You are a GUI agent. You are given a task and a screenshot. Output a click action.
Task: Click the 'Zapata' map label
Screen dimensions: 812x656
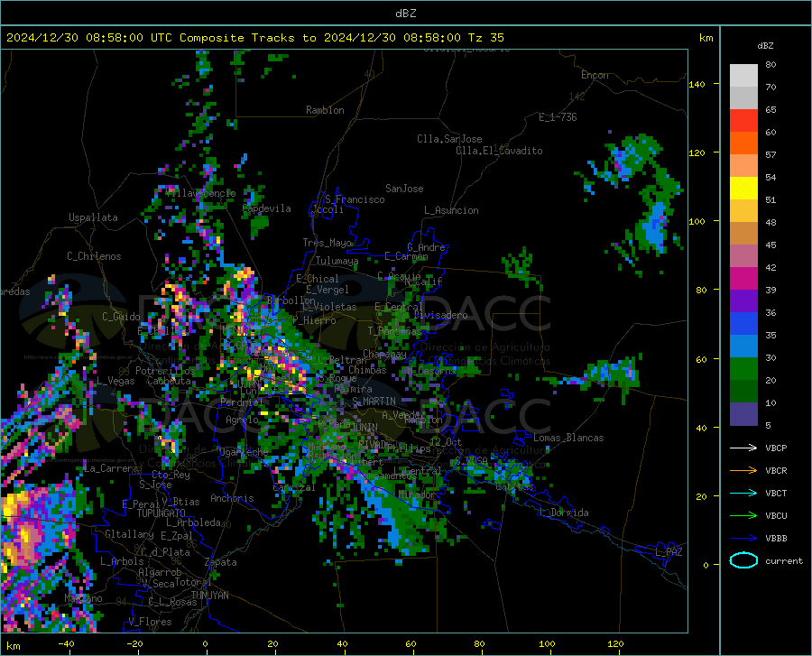click(221, 562)
